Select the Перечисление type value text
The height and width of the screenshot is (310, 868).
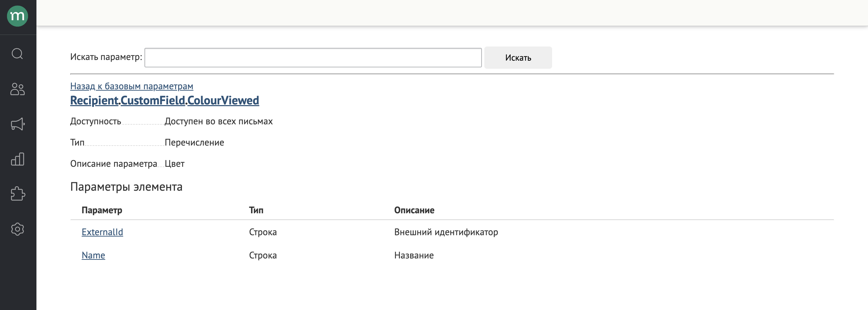pos(194,143)
